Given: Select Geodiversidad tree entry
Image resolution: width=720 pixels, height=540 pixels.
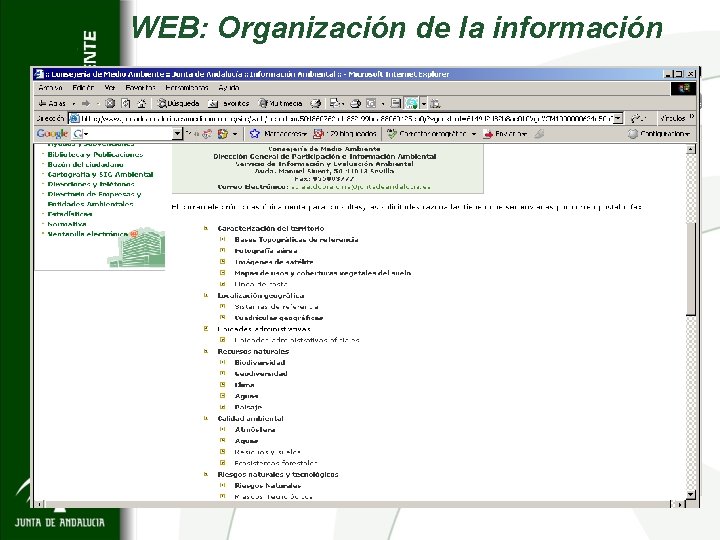Looking at the screenshot, I should [x=261, y=373].
